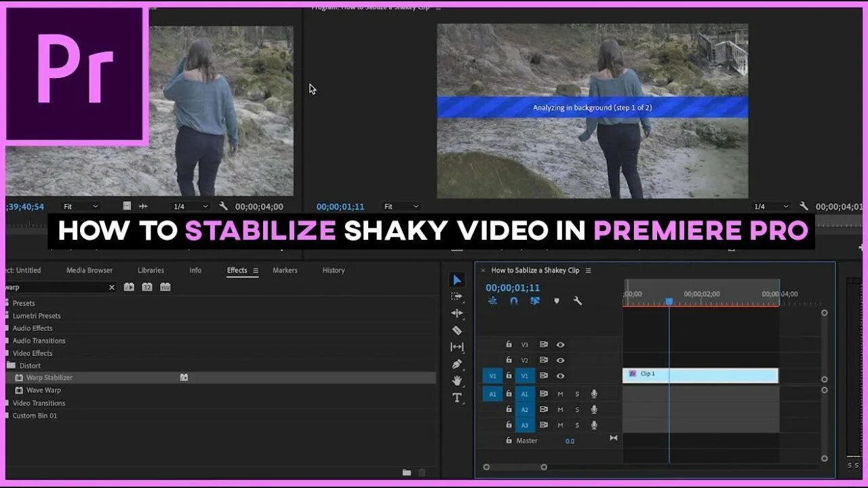This screenshot has width=868, height=488.
Task: Open source monitor settings wrench
Action: (x=224, y=207)
